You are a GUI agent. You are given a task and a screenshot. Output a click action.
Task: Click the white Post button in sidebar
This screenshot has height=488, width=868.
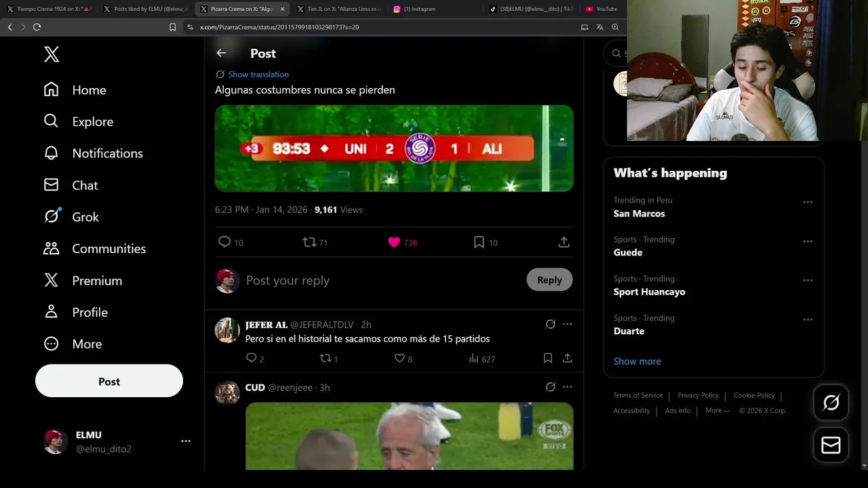pyautogui.click(x=109, y=381)
